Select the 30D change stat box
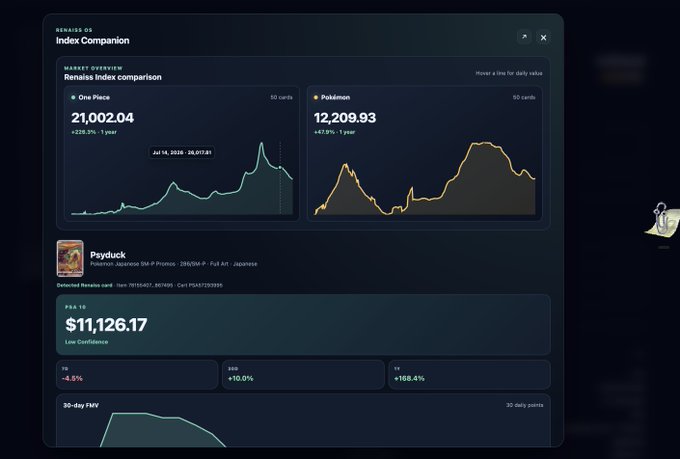 pyautogui.click(x=303, y=374)
